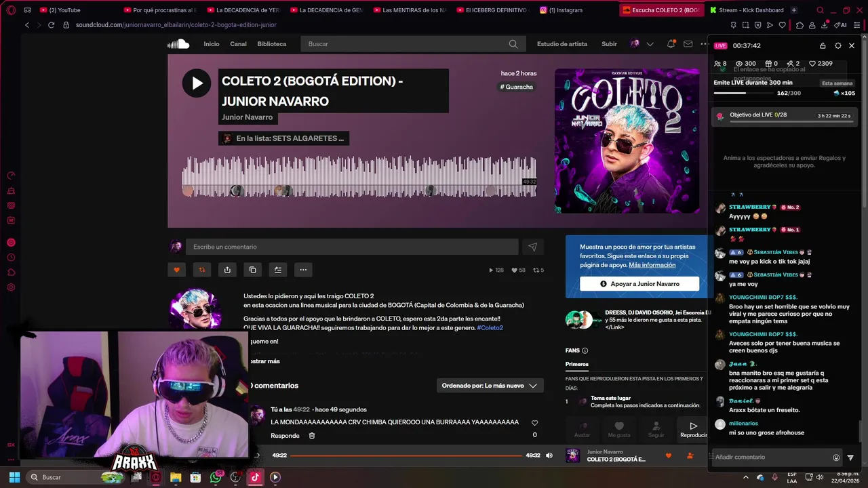The image size is (868, 488).
Task: Expand the profile avatar dropdown chevron
Action: point(650,44)
